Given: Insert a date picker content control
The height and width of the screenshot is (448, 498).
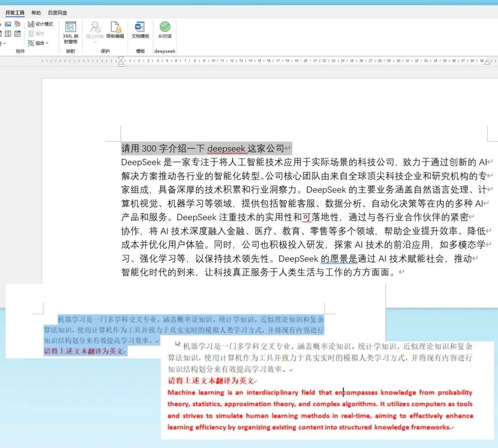Looking at the screenshot, I should 18,34.
